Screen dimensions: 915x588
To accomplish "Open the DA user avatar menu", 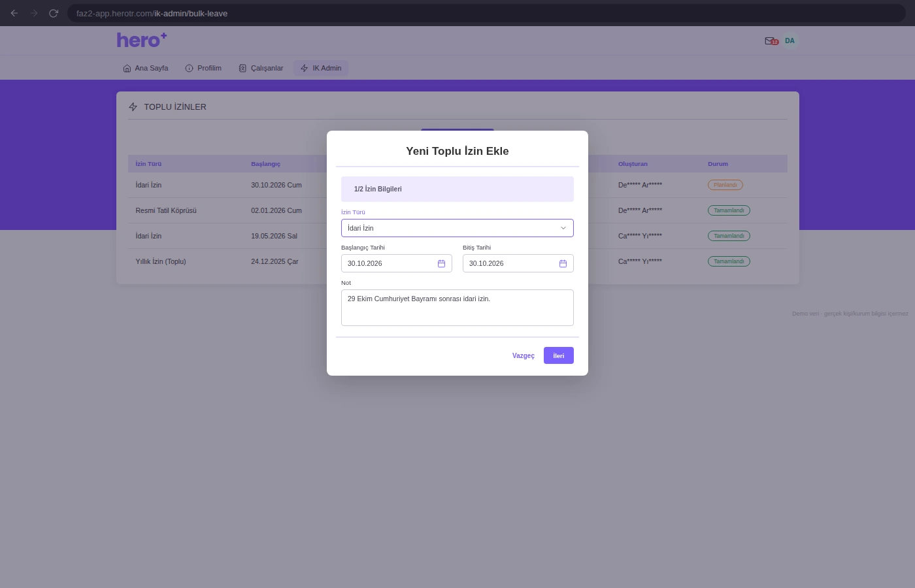I will click(790, 41).
